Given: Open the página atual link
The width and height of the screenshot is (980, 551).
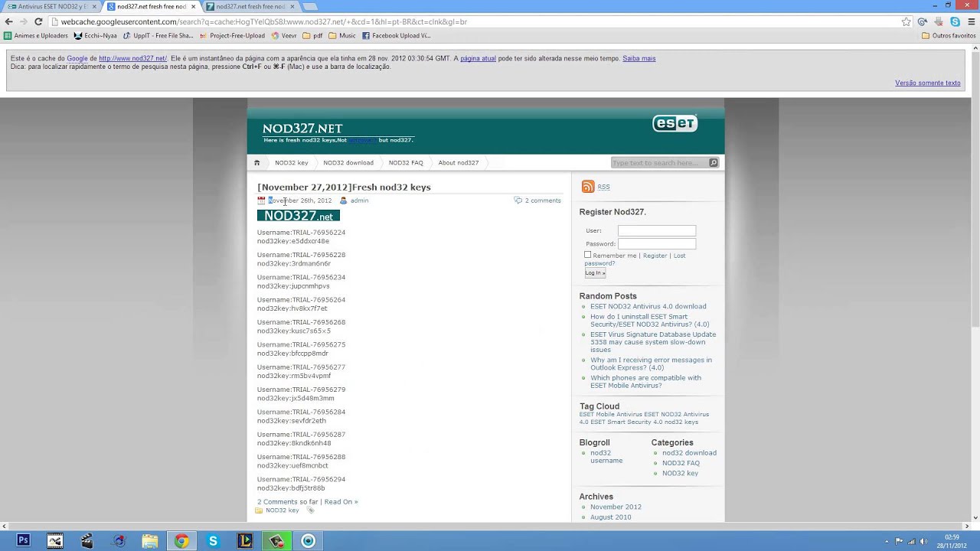Looking at the screenshot, I should point(479,58).
